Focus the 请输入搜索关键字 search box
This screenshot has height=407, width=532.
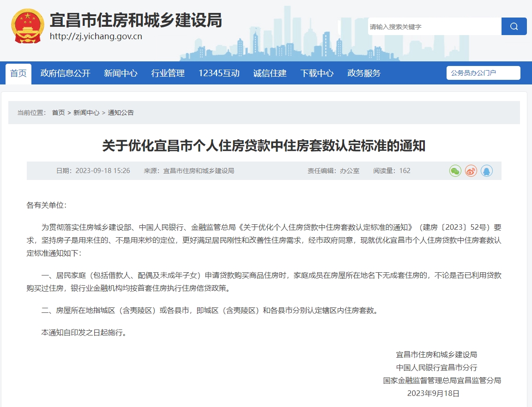click(x=434, y=27)
